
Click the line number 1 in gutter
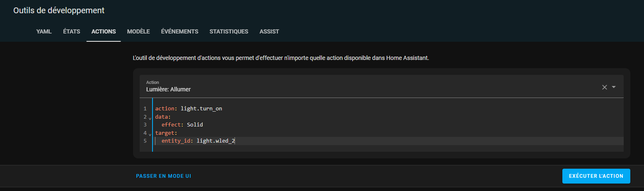click(145, 109)
